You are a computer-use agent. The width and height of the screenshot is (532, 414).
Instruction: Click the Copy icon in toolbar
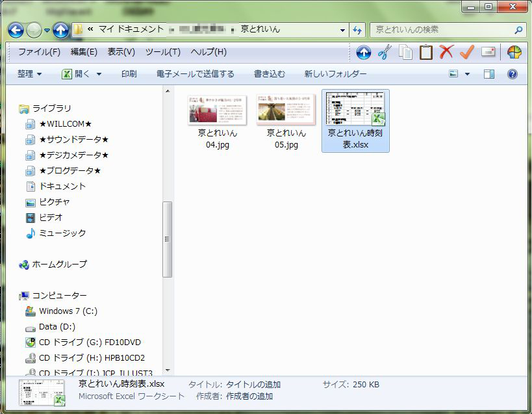(x=405, y=53)
